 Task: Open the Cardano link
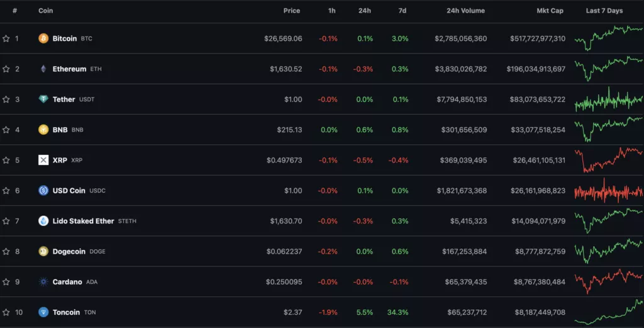(x=67, y=281)
